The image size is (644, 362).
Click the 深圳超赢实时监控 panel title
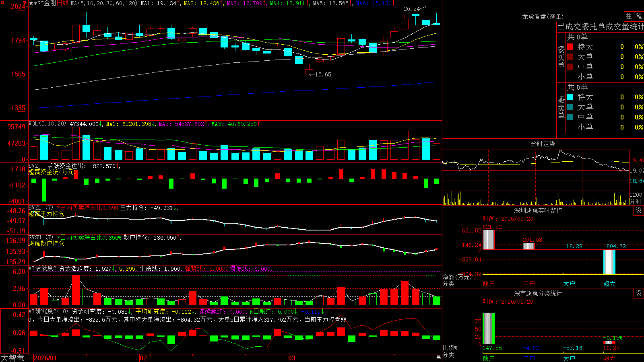pos(538,210)
